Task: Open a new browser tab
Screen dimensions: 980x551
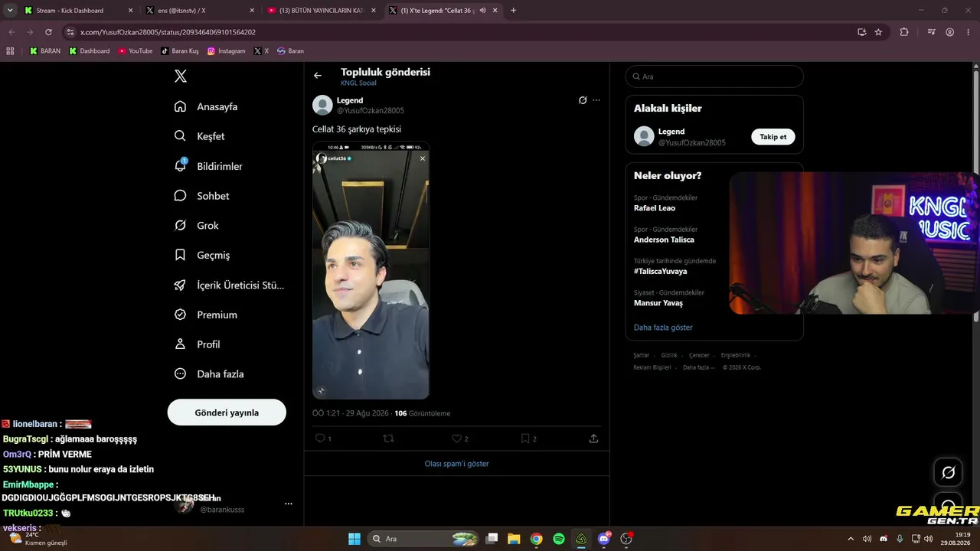Action: [513, 11]
